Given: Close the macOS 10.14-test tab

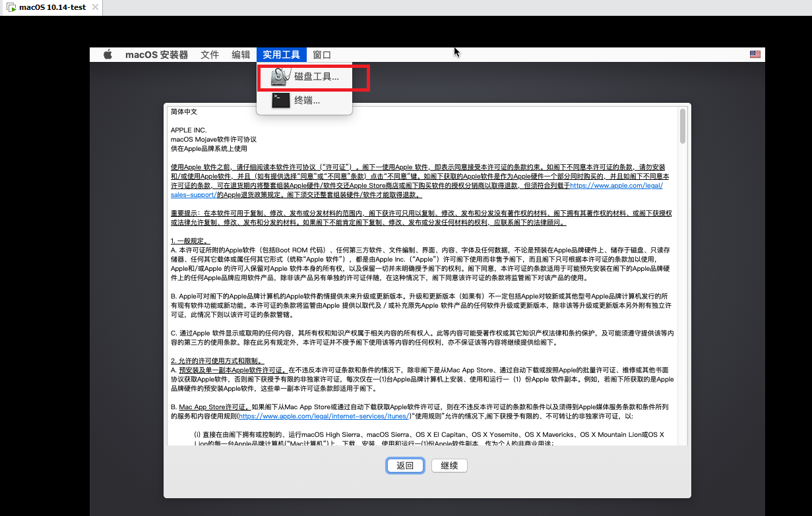Looking at the screenshot, I should (x=95, y=7).
